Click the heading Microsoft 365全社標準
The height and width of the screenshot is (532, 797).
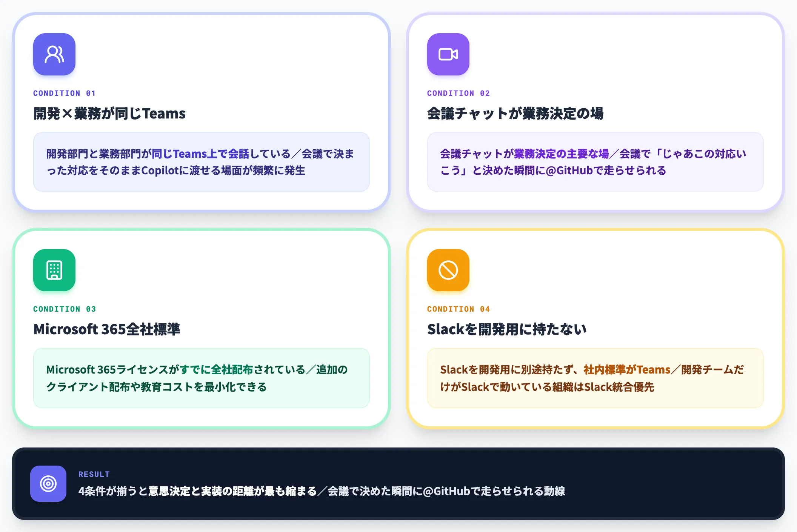[x=107, y=329]
